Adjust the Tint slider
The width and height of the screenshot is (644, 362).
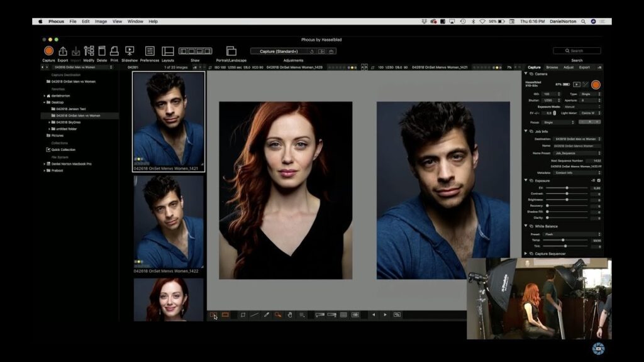tap(567, 246)
